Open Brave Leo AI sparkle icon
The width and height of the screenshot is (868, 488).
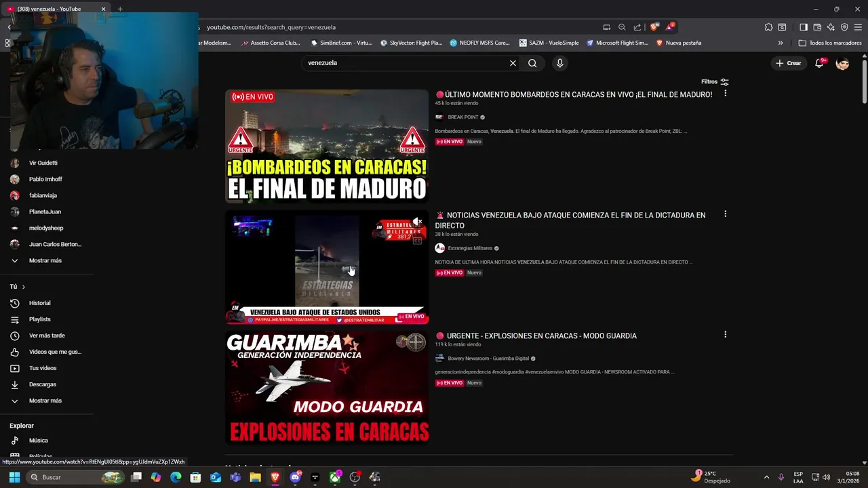[831, 27]
